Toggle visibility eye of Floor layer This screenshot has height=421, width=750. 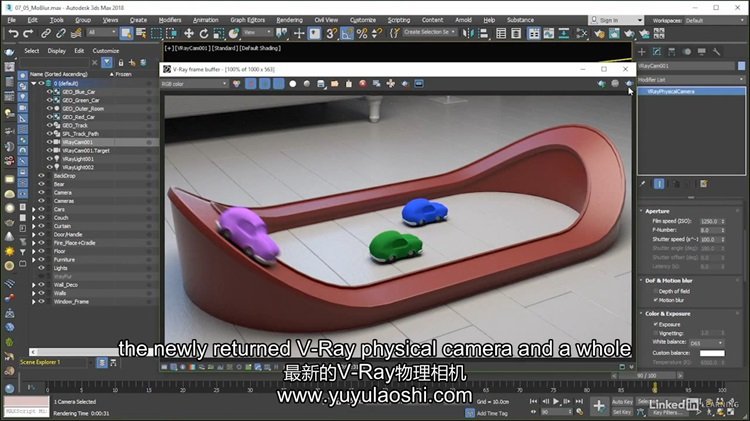41,251
